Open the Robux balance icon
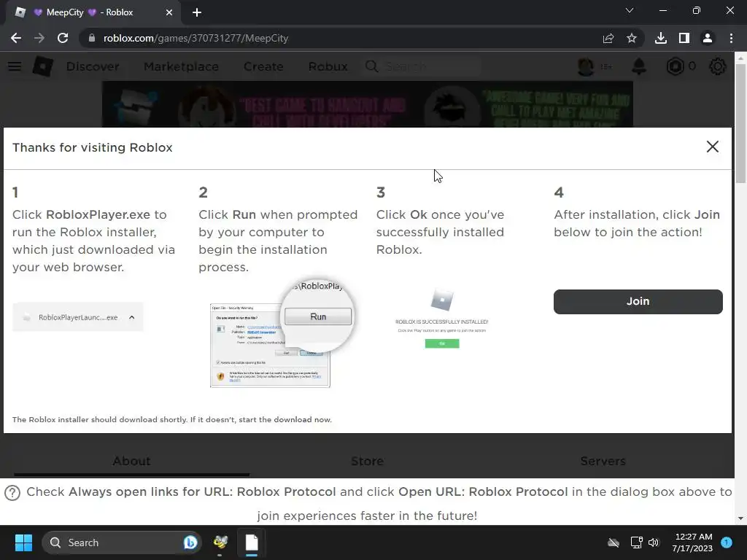Image resolution: width=747 pixels, height=560 pixels. point(675,66)
